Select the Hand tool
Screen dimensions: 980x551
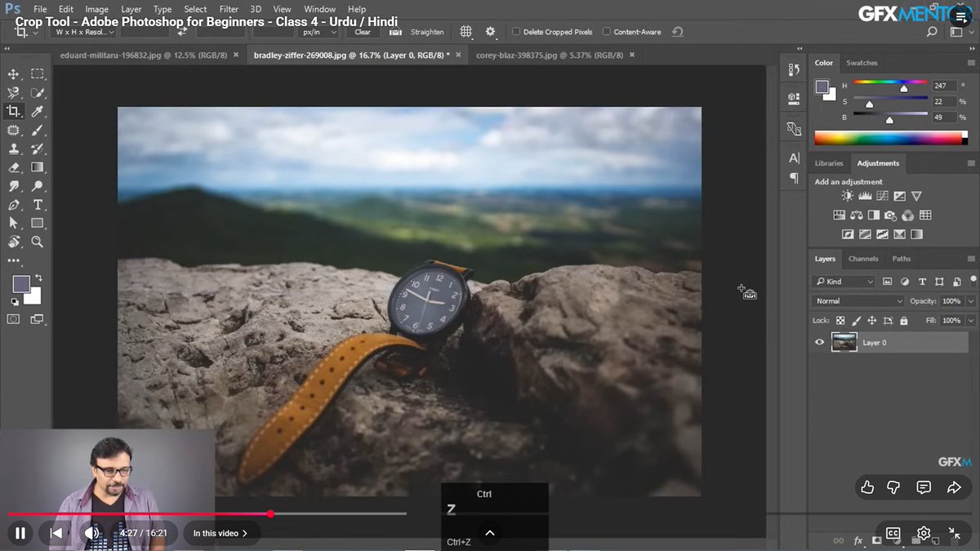click(x=13, y=242)
